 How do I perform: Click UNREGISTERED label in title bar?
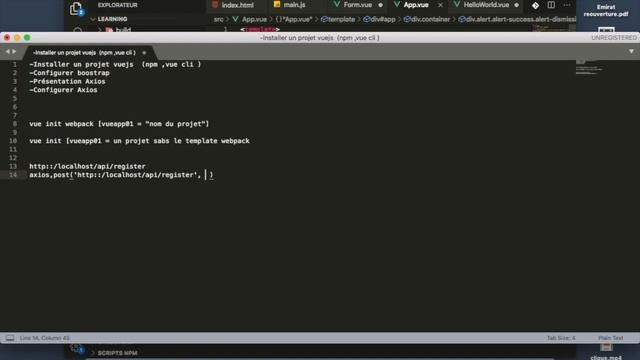tap(614, 38)
